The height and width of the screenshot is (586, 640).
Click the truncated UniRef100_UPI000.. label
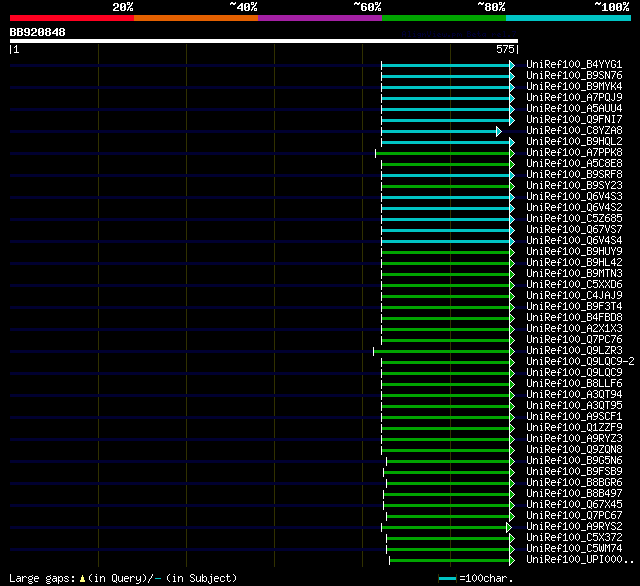[x=580, y=560]
